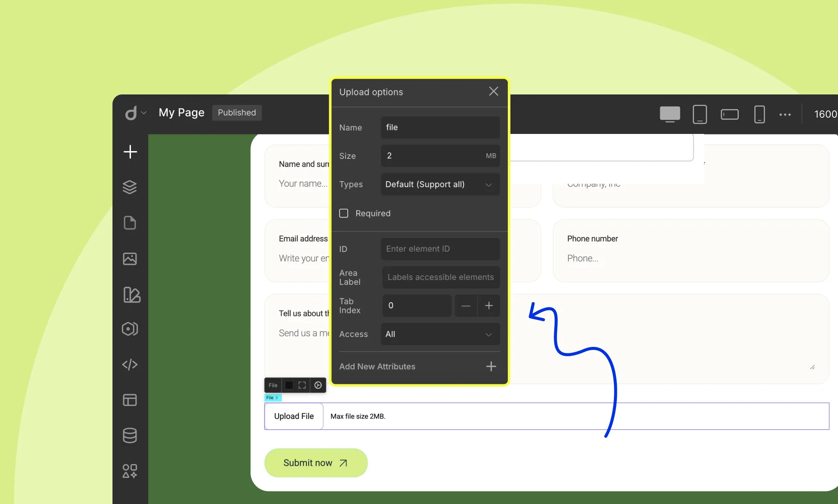Image resolution: width=838 pixels, height=504 pixels.
Task: Open the components hexagon icon in sidebar
Action: [130, 329]
